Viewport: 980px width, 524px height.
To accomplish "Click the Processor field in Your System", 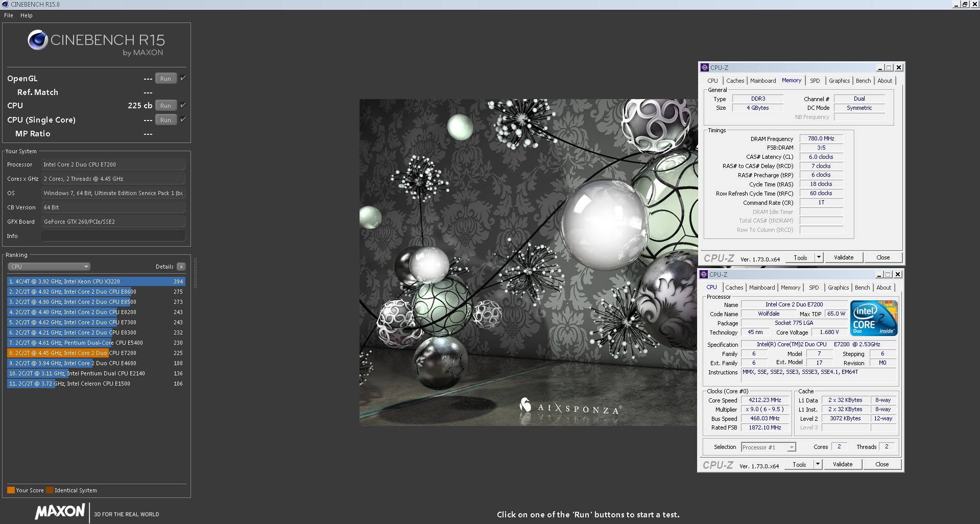I will pyautogui.click(x=113, y=164).
